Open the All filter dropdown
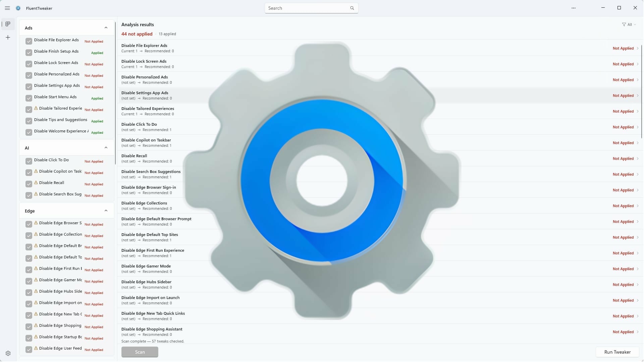 (x=629, y=24)
